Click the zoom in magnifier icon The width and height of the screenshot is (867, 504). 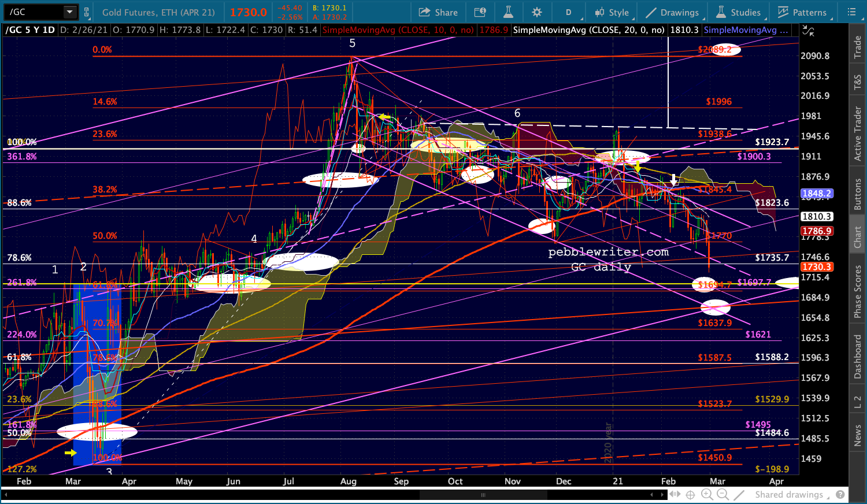(706, 494)
